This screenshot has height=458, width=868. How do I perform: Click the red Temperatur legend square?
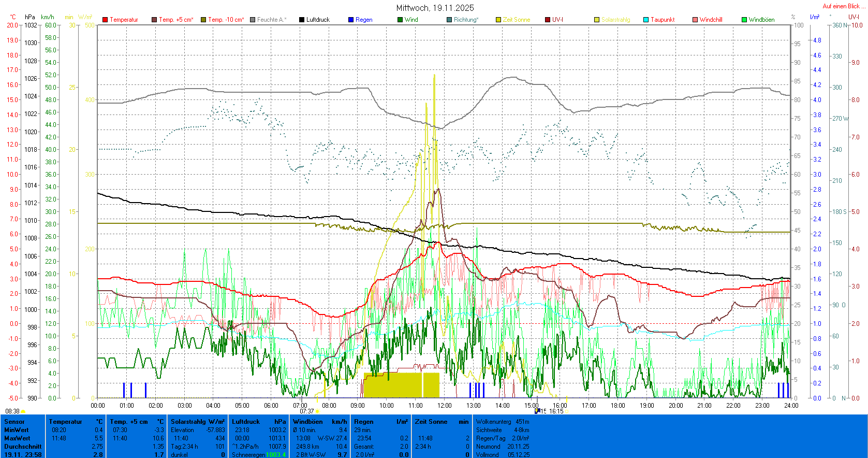(105, 20)
